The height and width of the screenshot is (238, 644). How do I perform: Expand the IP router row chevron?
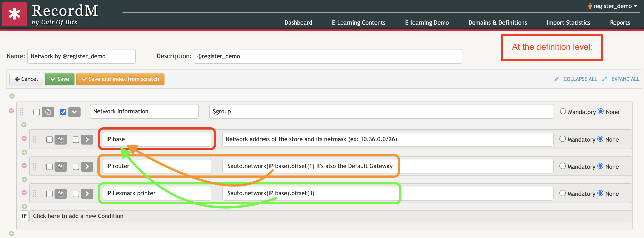point(87,167)
